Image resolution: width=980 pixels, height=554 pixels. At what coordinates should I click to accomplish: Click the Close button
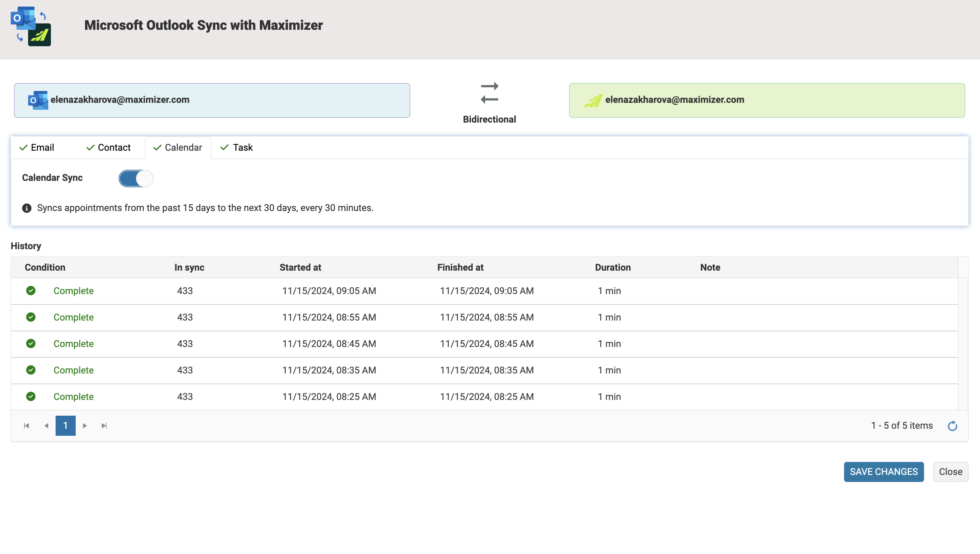pyautogui.click(x=950, y=472)
